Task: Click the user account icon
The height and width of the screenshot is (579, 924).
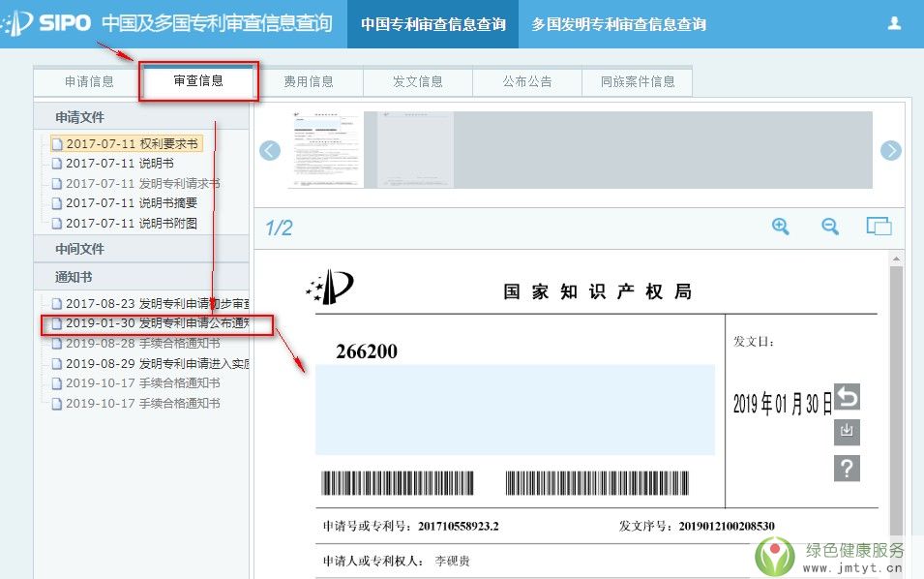Action: 894,23
